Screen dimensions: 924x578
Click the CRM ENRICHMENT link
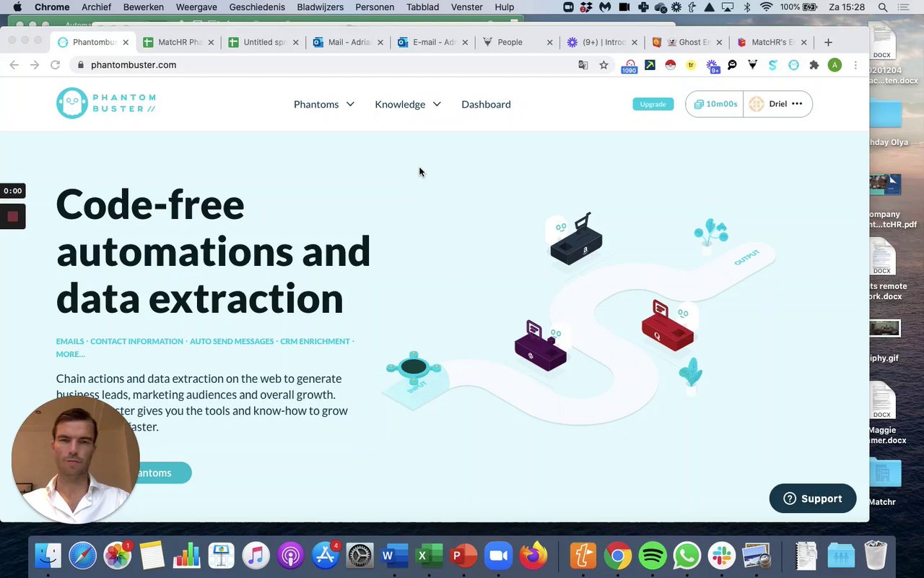coord(315,341)
